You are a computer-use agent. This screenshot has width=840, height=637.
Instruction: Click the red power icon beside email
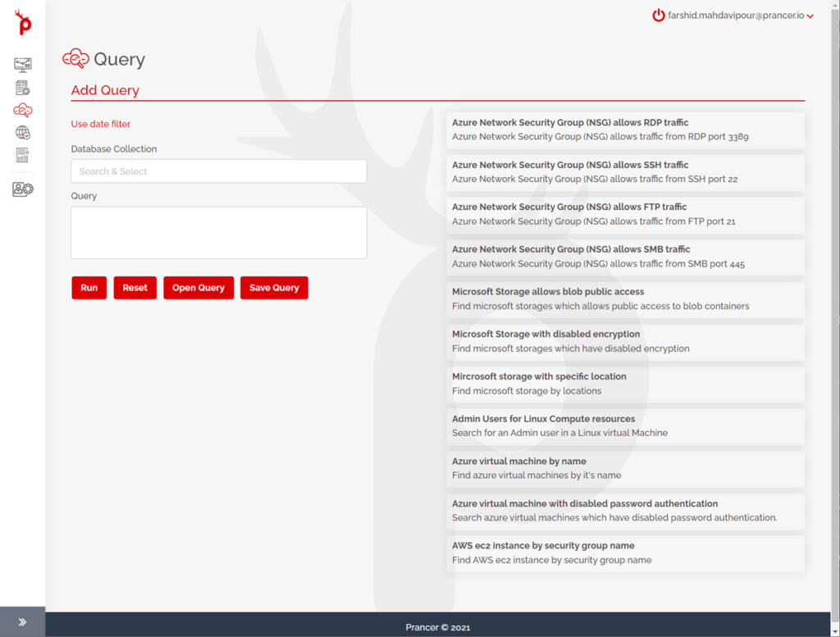tap(658, 16)
